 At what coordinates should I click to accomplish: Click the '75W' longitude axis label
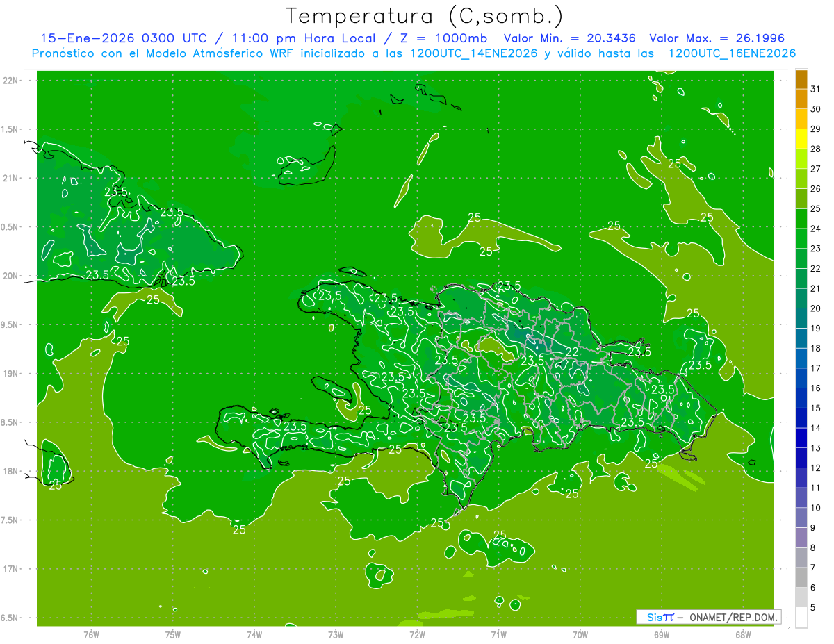173,635
